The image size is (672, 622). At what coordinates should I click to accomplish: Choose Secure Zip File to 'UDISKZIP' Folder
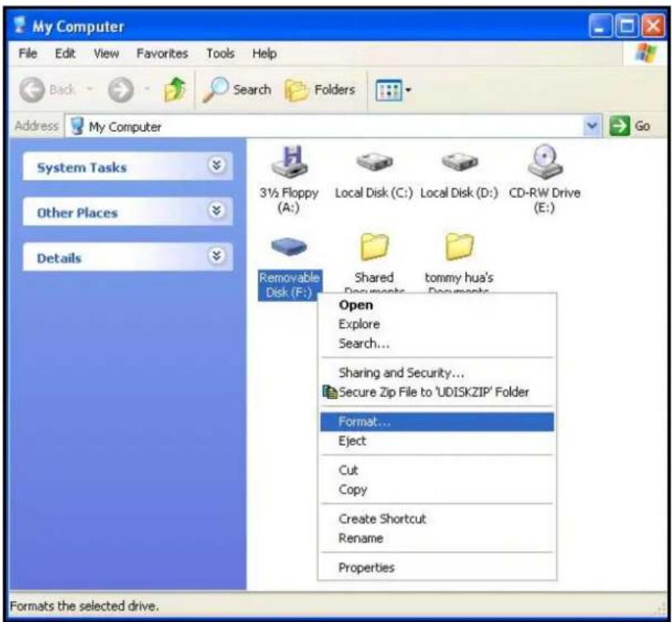click(x=437, y=392)
